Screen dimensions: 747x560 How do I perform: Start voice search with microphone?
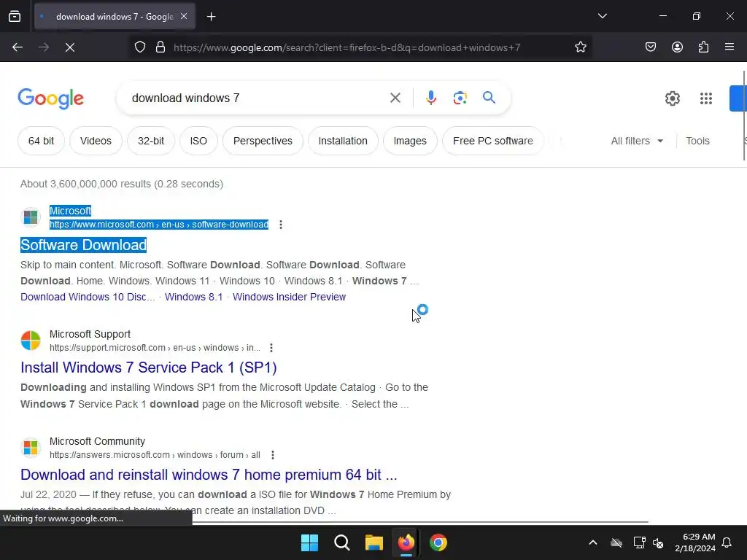point(430,98)
